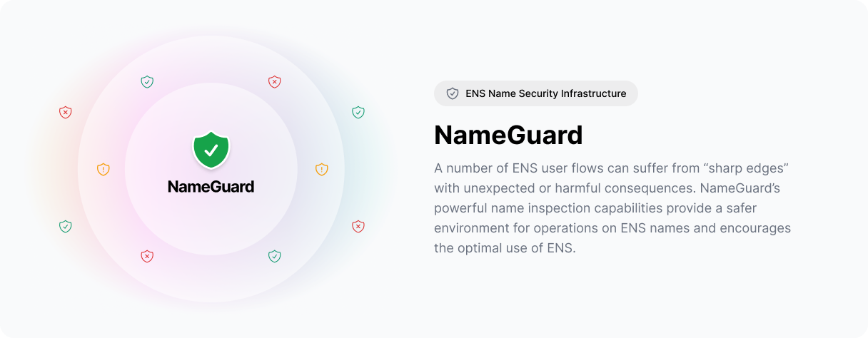Viewport: 868px width, 338px height.
Task: Click the large green checkmark shield logo
Action: [x=211, y=150]
